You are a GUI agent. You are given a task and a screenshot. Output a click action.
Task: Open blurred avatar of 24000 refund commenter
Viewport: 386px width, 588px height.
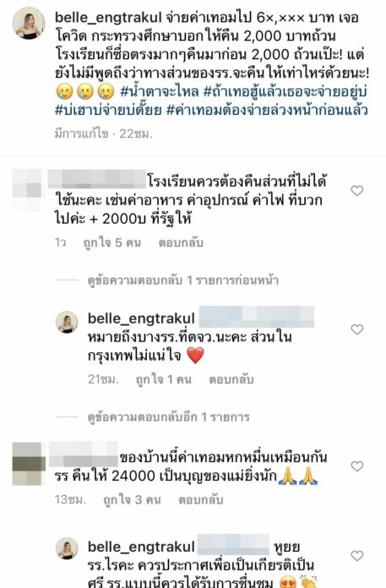click(x=29, y=464)
